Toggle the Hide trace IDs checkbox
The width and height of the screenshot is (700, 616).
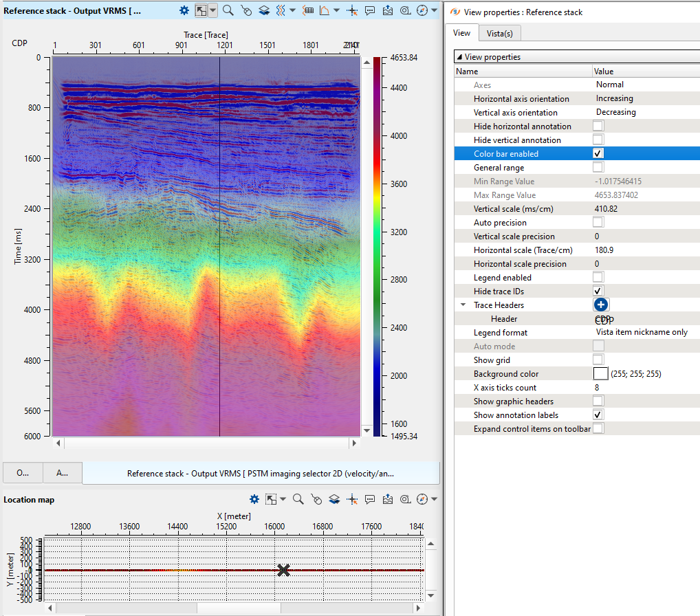598,291
